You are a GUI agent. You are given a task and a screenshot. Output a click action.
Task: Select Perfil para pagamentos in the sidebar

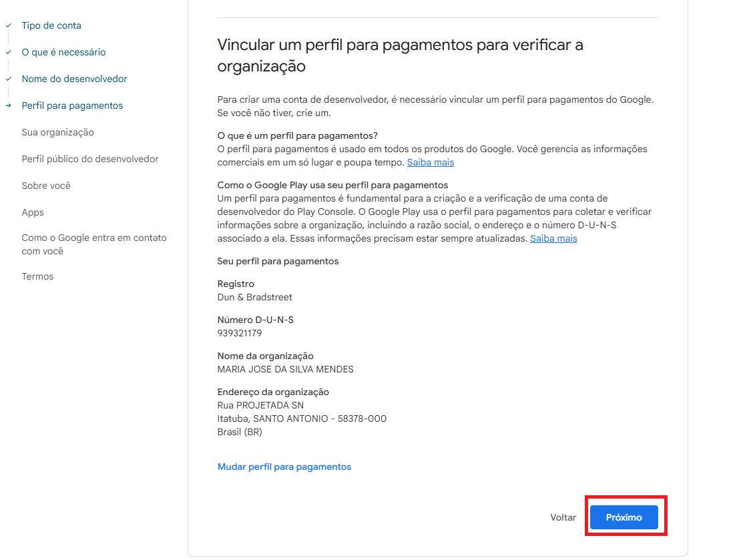click(72, 105)
